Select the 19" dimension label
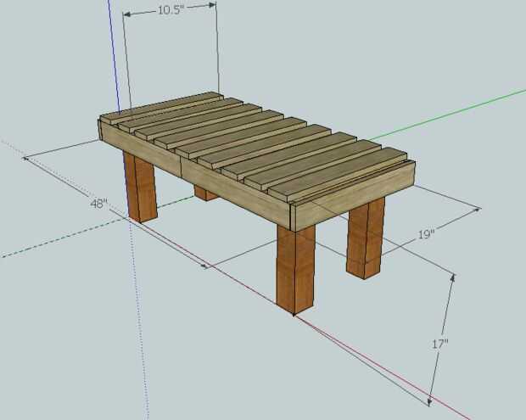Image resolution: width=526 pixels, height=420 pixels. 427,234
